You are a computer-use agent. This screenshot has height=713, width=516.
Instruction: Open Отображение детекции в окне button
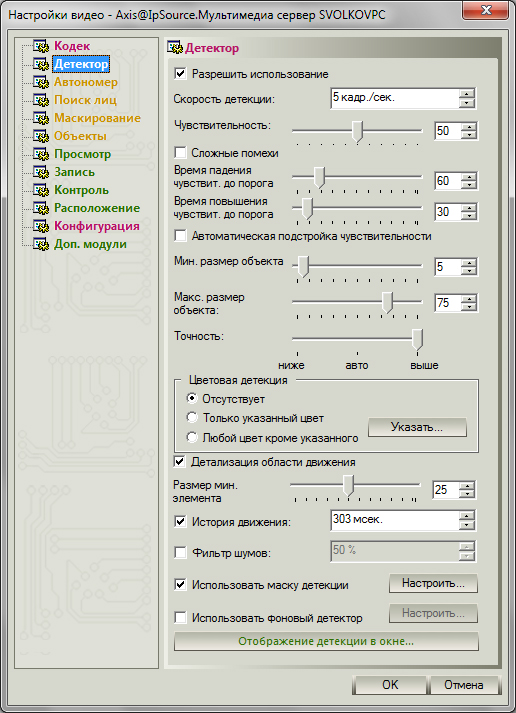tap(326, 642)
